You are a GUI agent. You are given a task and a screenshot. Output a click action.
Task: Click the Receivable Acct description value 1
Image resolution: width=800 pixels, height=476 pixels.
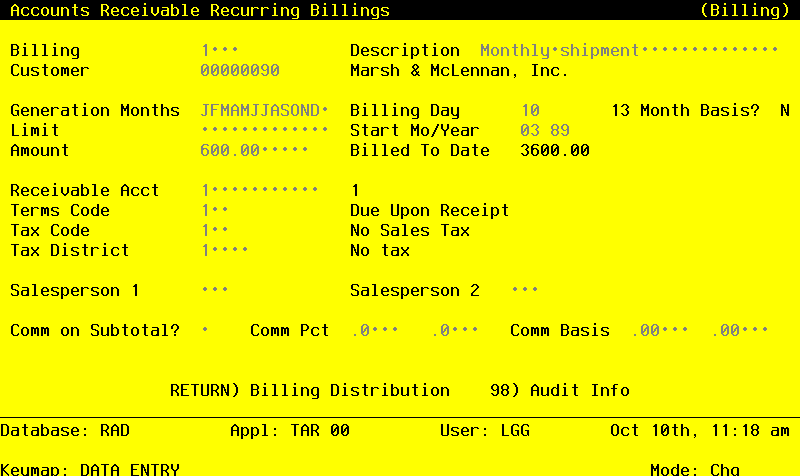click(x=355, y=190)
